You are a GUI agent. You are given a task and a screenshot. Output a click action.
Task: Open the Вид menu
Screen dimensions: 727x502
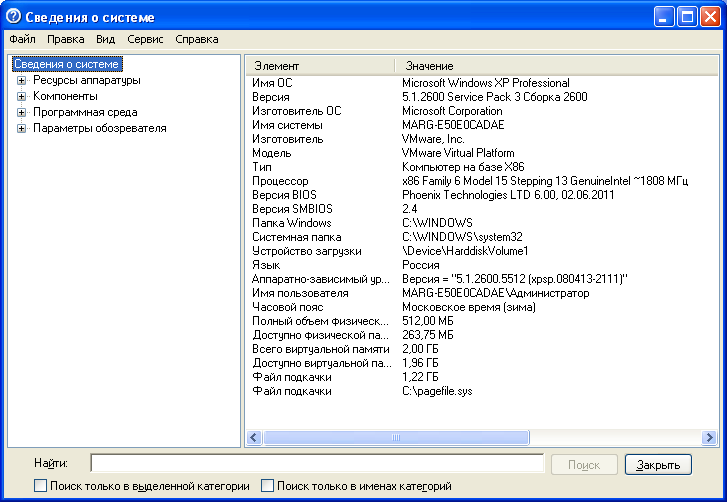[106, 39]
